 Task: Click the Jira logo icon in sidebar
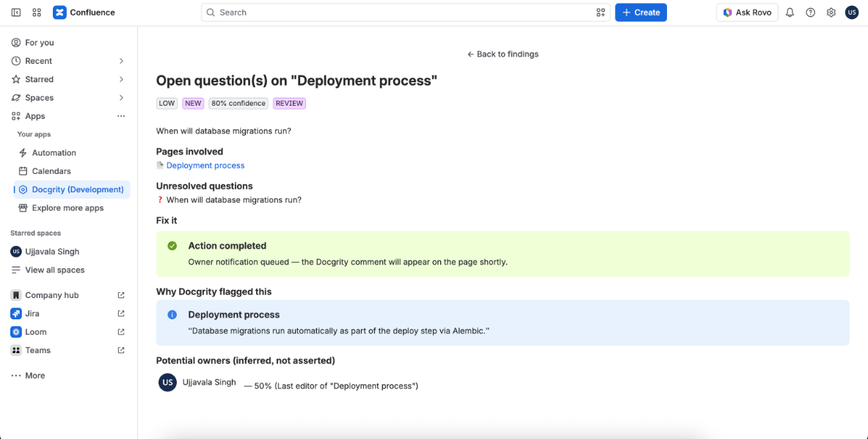[16, 313]
